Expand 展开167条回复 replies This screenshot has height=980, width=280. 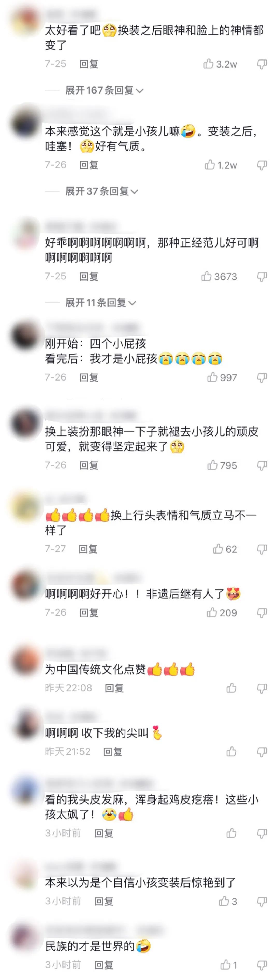(x=104, y=90)
